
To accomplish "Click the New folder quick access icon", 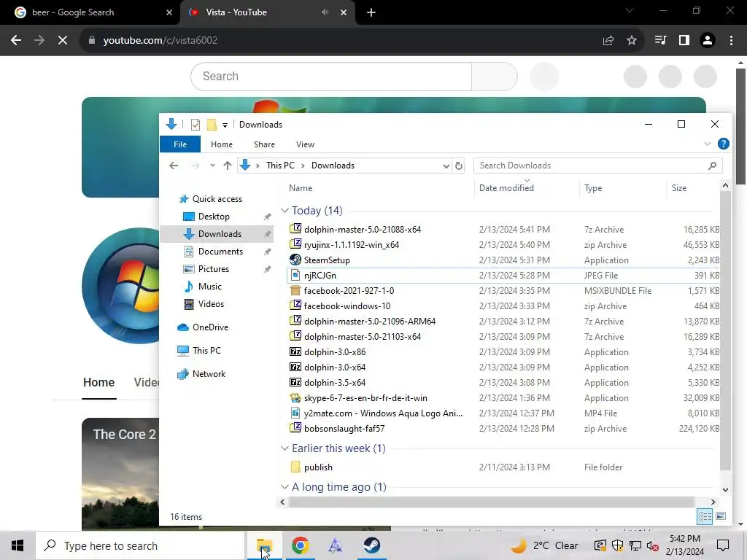I will coord(212,125).
